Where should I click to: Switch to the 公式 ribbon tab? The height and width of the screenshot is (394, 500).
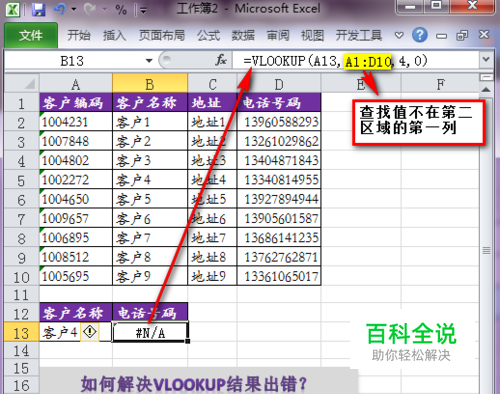click(x=208, y=35)
